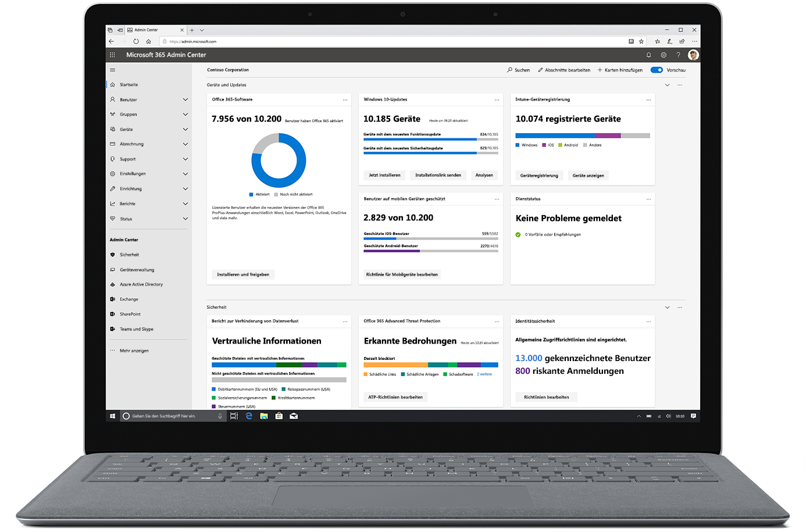The width and height of the screenshot is (806, 532).
Task: Click Abschnitte bearbeiten in toolbar
Action: 564,70
